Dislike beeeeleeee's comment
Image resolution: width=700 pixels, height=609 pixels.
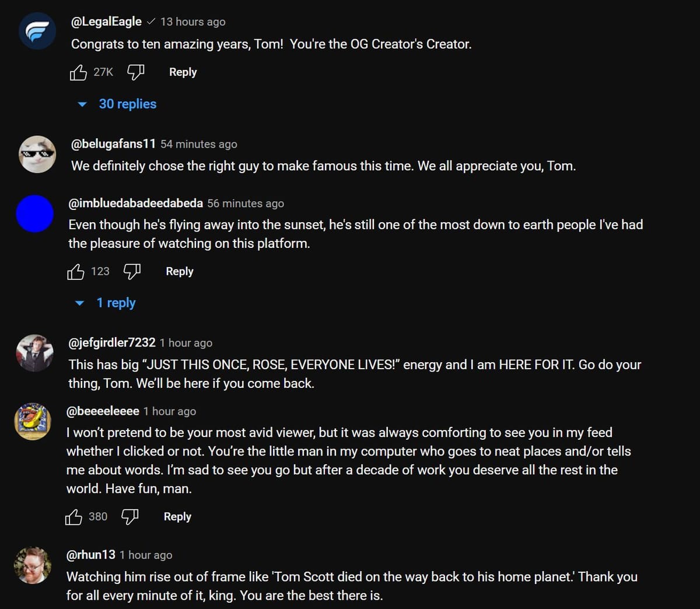click(129, 516)
